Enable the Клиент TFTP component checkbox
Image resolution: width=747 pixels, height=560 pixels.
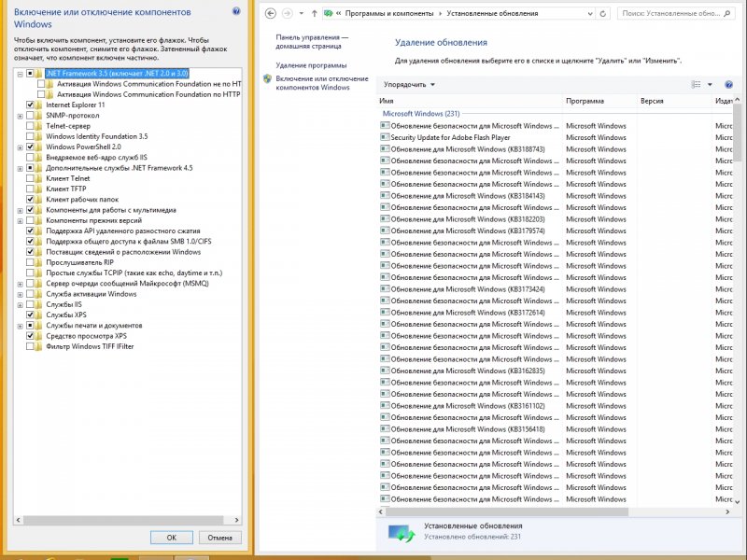30,189
